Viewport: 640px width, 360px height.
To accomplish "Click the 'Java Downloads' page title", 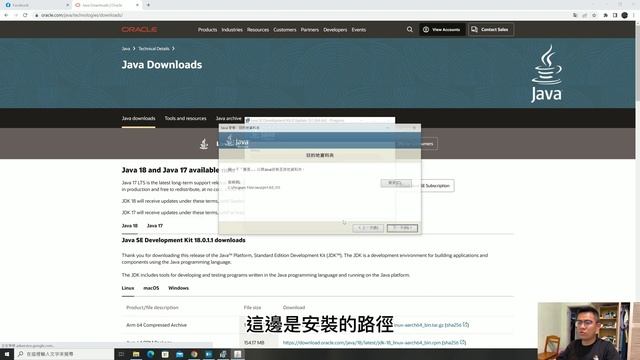I will (x=162, y=65).
